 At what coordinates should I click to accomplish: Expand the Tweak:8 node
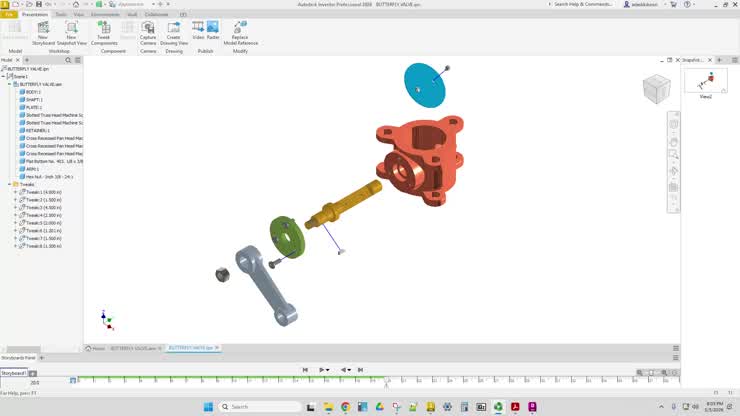coord(15,246)
